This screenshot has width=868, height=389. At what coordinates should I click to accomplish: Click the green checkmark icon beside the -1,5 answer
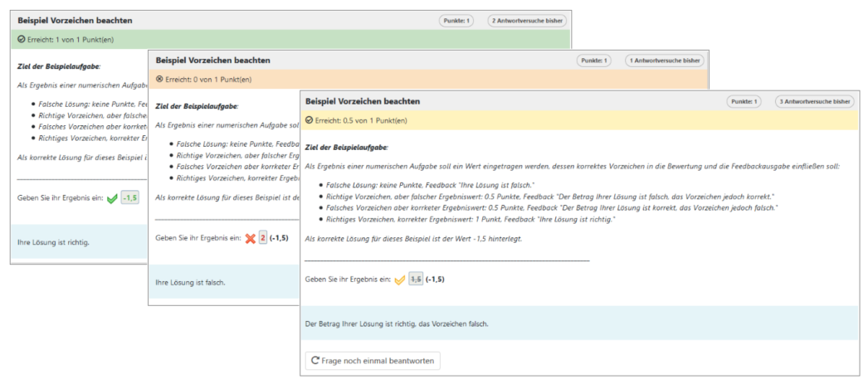(x=112, y=199)
